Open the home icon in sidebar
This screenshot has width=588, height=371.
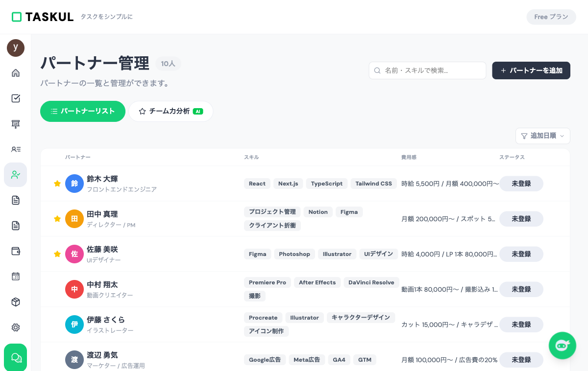pyautogui.click(x=16, y=73)
